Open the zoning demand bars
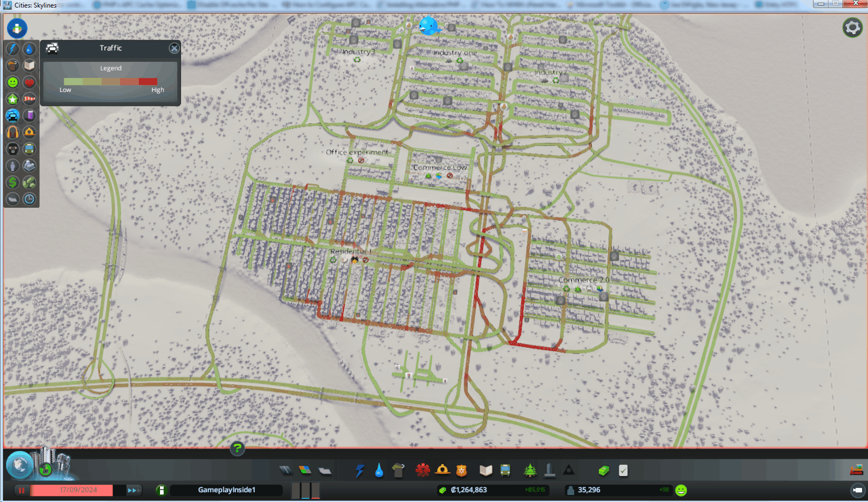Screen dimensions: 868x502 pyautogui.click(x=306, y=491)
